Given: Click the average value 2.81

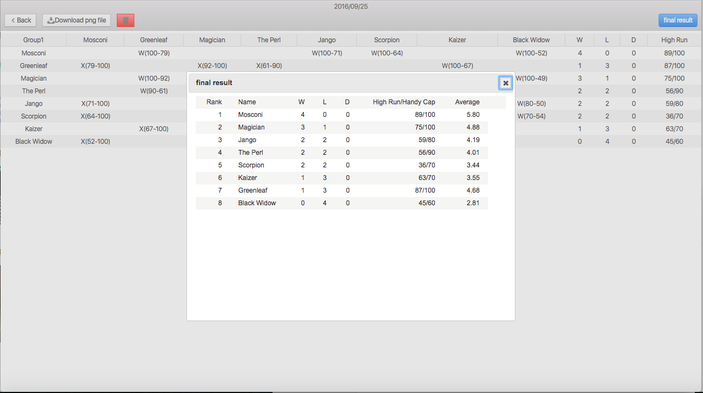Looking at the screenshot, I should (473, 203).
